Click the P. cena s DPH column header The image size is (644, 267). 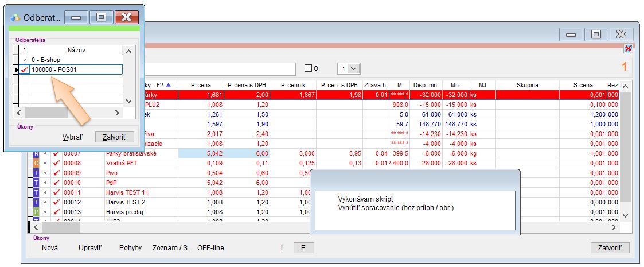click(247, 85)
